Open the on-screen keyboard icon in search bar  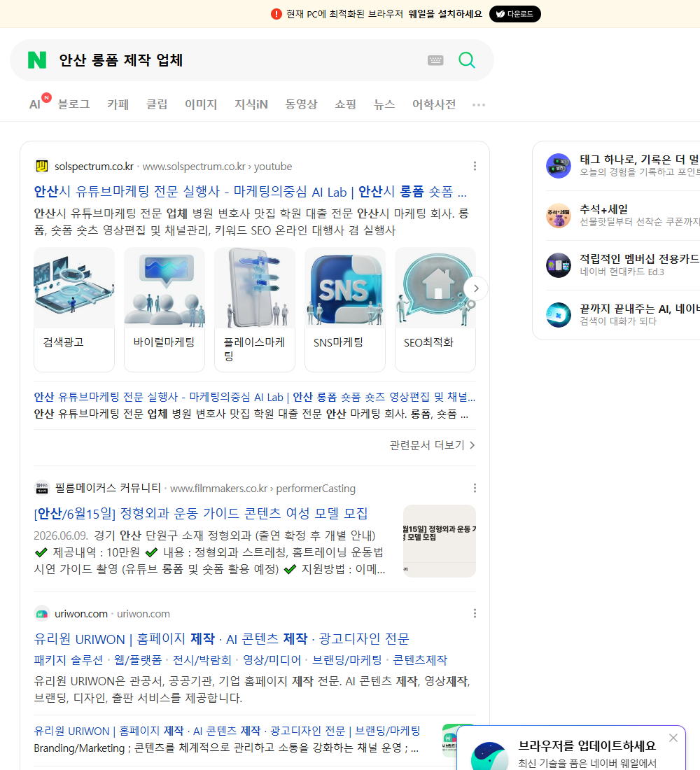[435, 60]
